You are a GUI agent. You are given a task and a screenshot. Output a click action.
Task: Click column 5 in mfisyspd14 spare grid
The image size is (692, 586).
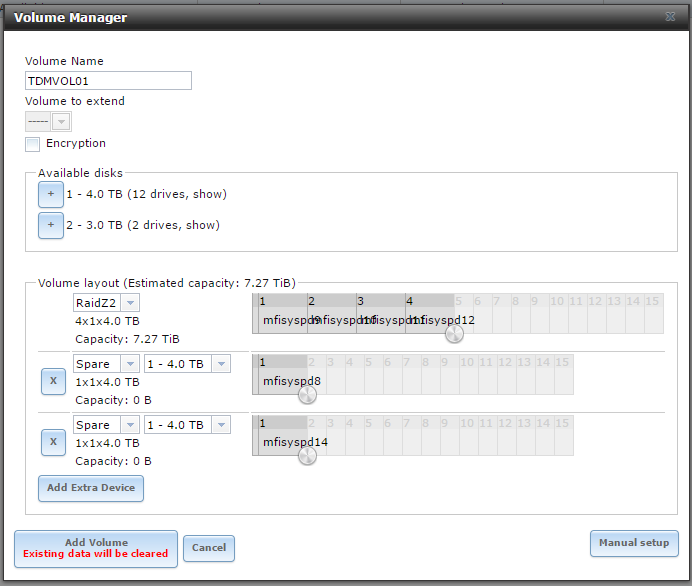click(x=374, y=435)
